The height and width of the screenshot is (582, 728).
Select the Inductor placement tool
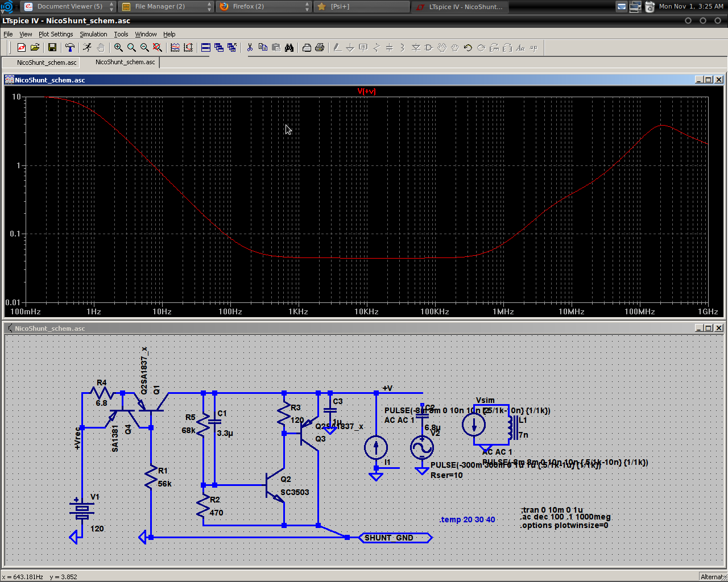[403, 48]
